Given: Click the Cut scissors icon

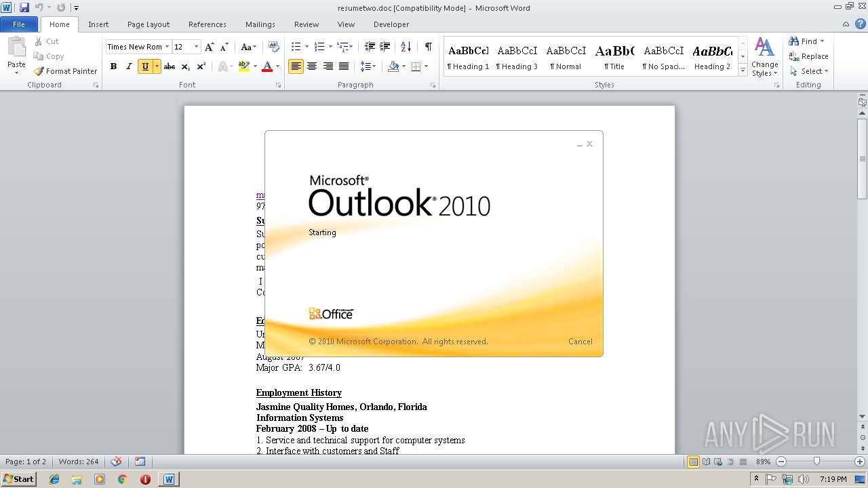Looking at the screenshot, I should [39, 41].
